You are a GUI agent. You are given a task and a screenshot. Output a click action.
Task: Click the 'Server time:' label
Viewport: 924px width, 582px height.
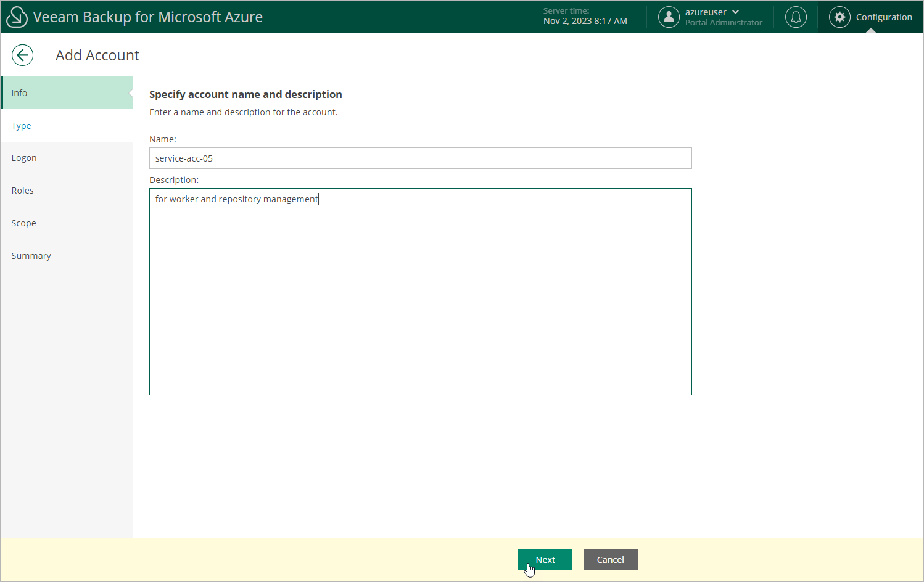click(566, 10)
